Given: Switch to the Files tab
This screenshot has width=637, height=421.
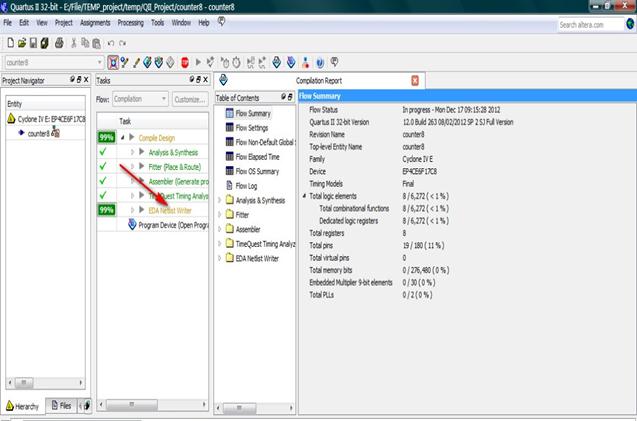Looking at the screenshot, I should coord(61,405).
